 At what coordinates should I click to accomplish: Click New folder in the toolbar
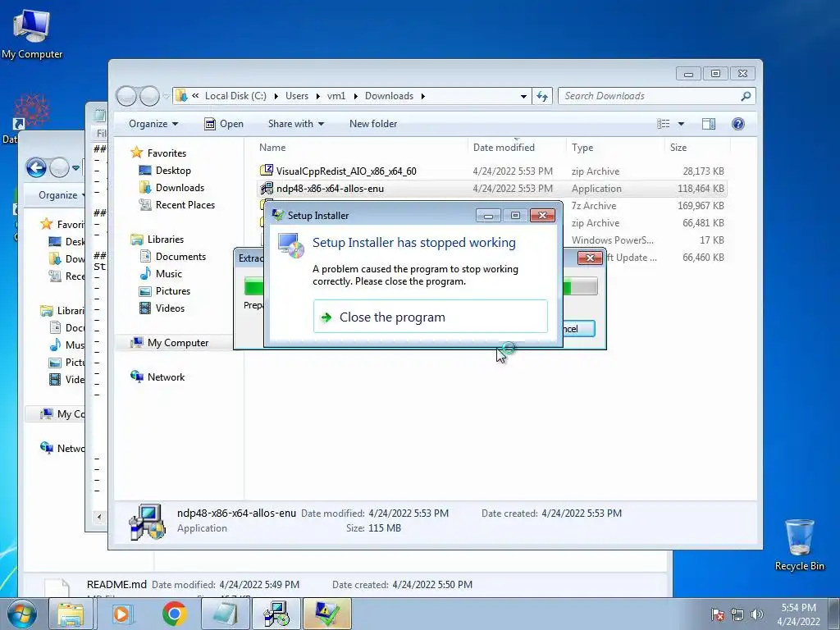[x=373, y=124]
